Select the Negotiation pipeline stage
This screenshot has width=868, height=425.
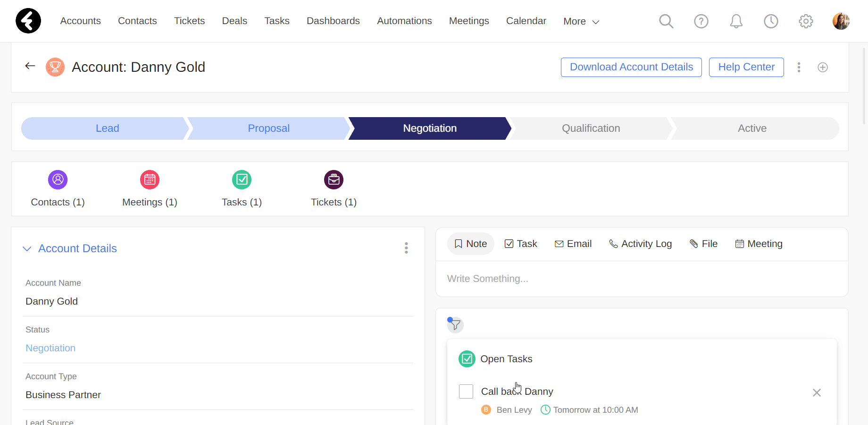[430, 128]
